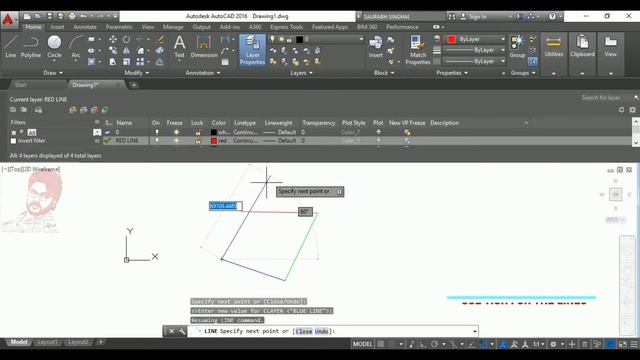Click the Array tool icon
Image resolution: width=640 pixels, height=360 pixels.
pyautogui.click(x=140, y=62)
